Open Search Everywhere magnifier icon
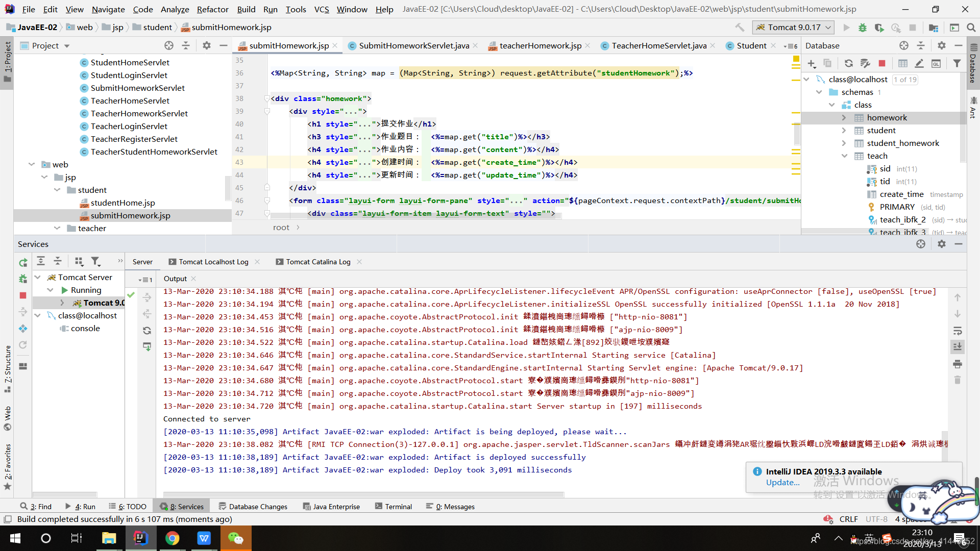 click(971, 28)
